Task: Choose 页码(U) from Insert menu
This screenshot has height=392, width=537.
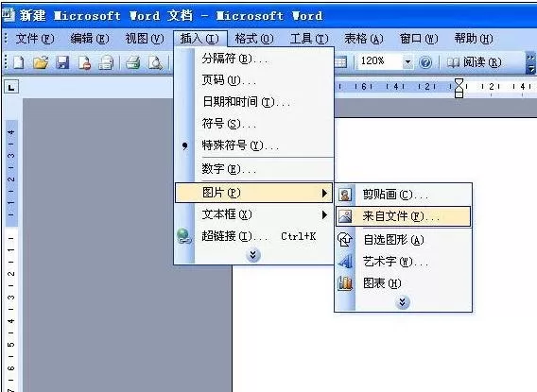Action: 253,80
